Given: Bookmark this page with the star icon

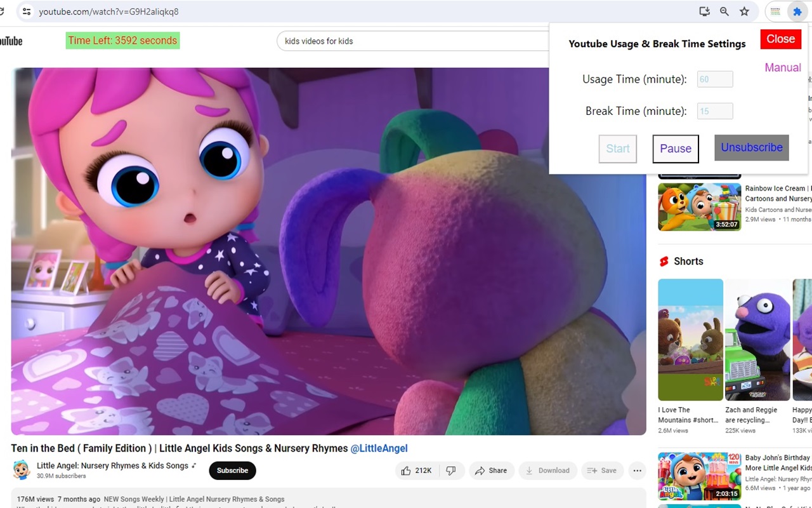Looking at the screenshot, I should [745, 11].
